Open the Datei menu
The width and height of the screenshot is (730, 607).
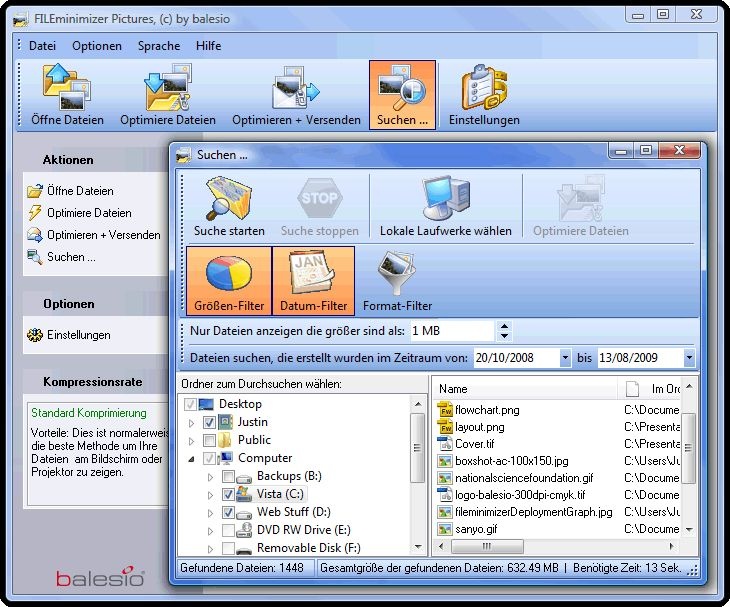click(42, 46)
